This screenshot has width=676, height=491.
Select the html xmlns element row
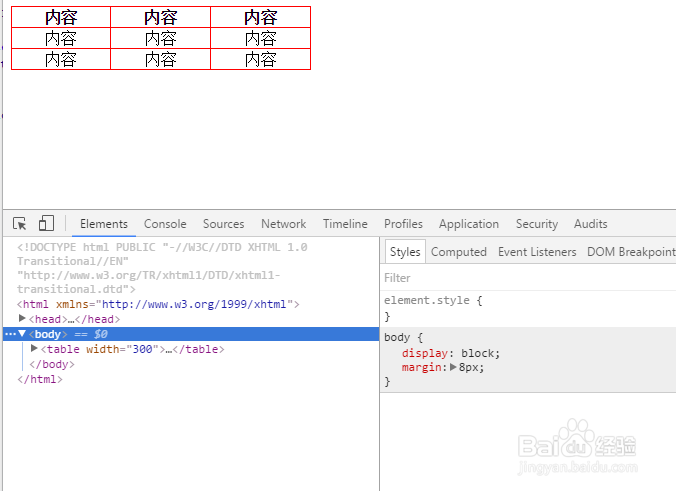[x=158, y=304]
